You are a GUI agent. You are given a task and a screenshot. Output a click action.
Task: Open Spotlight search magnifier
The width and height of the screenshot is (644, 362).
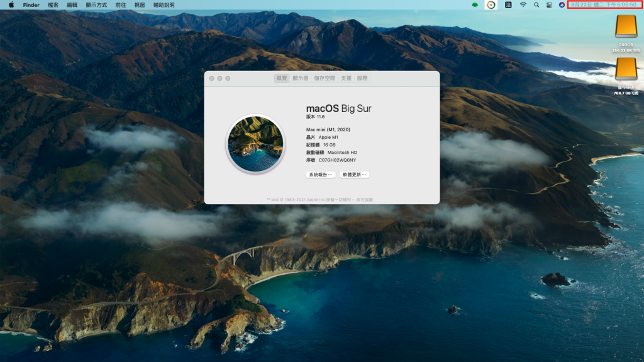click(x=536, y=5)
